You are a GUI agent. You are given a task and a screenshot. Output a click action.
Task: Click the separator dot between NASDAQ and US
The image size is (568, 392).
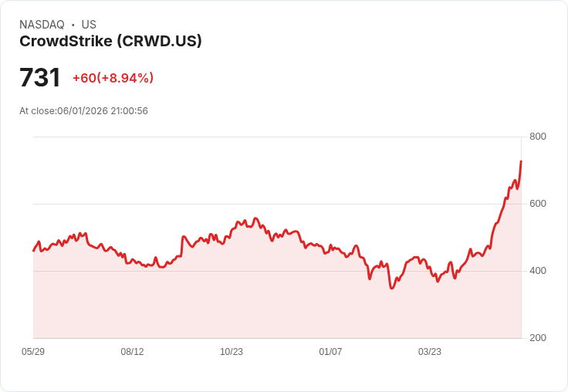pos(73,25)
